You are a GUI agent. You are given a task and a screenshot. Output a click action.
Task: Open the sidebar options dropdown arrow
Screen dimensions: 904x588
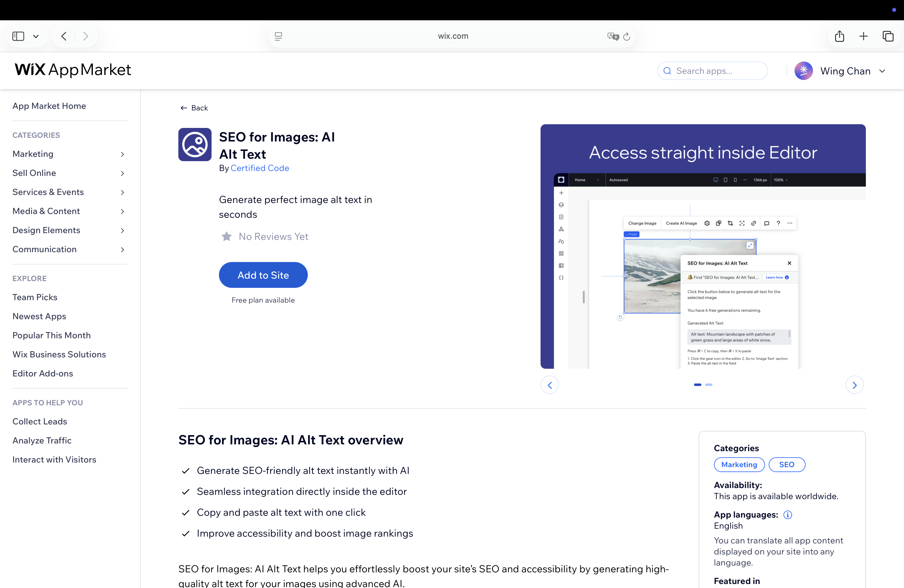point(36,37)
